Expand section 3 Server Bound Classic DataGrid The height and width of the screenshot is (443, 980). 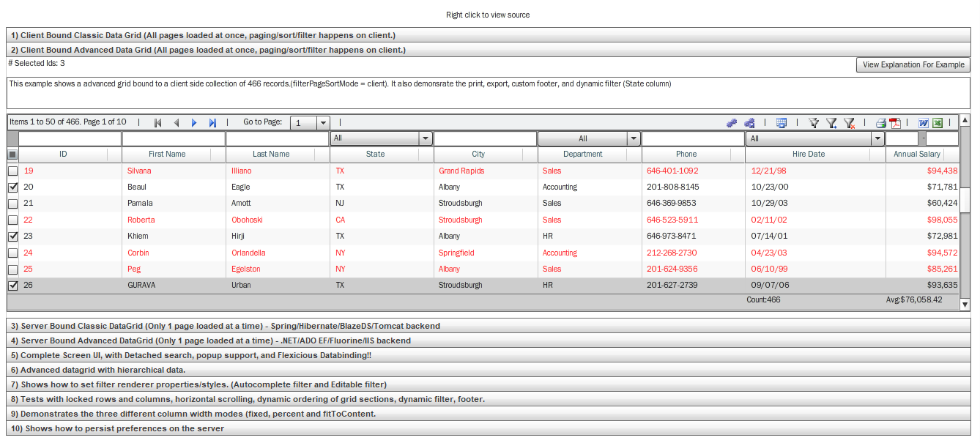coord(489,326)
